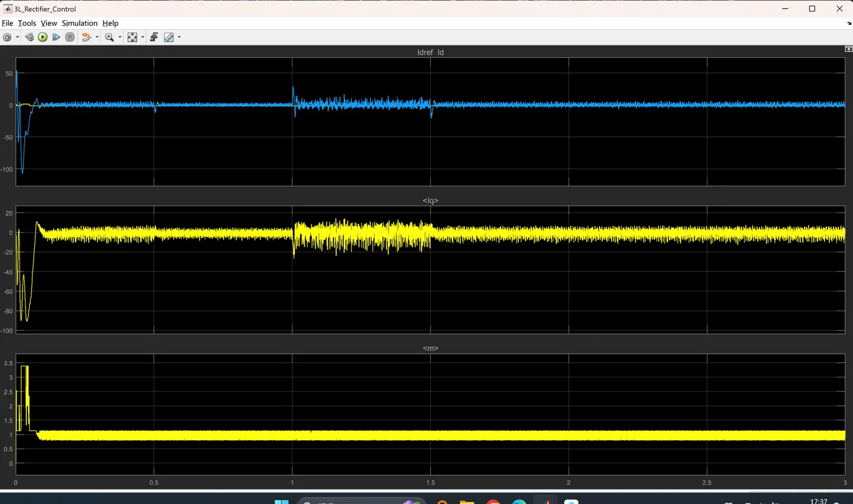Click the Step Back button
853x504 pixels.
point(29,37)
